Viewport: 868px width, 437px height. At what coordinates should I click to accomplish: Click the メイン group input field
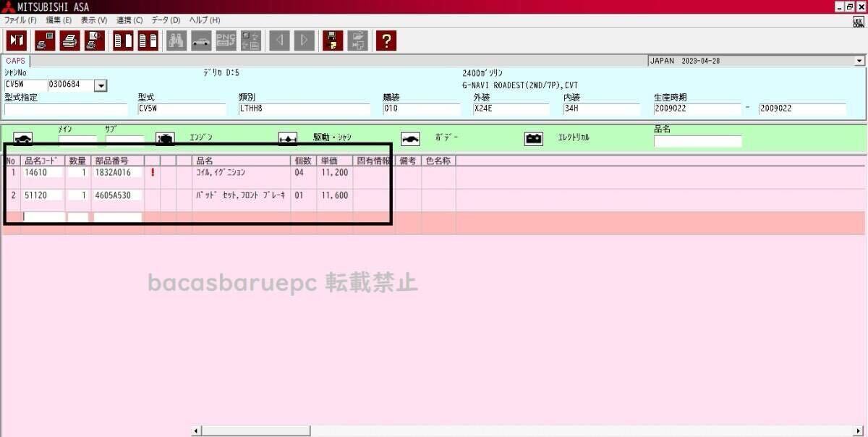(77, 140)
